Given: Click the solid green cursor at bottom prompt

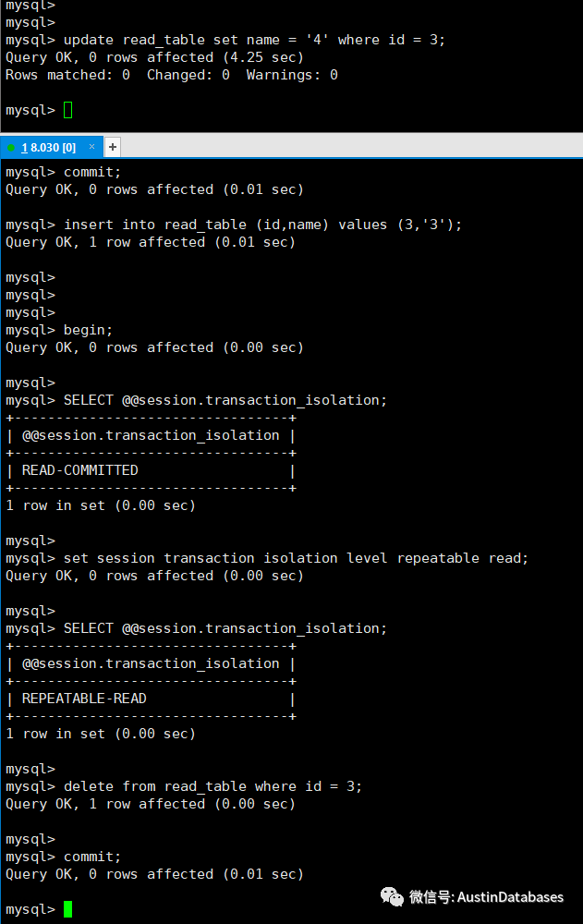Looking at the screenshot, I should pos(67,909).
